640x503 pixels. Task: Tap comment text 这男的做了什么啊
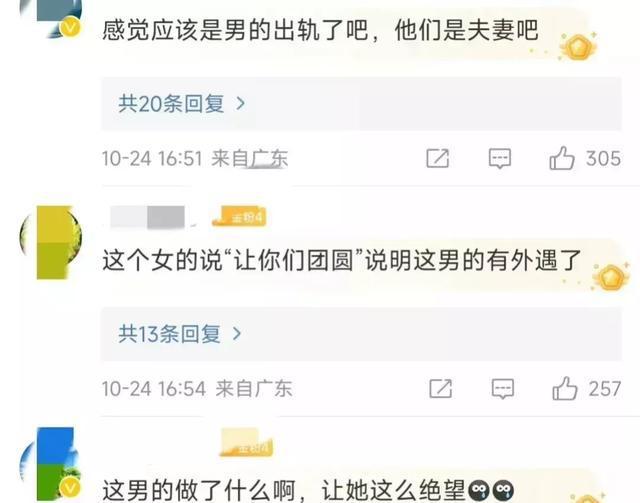point(198,490)
